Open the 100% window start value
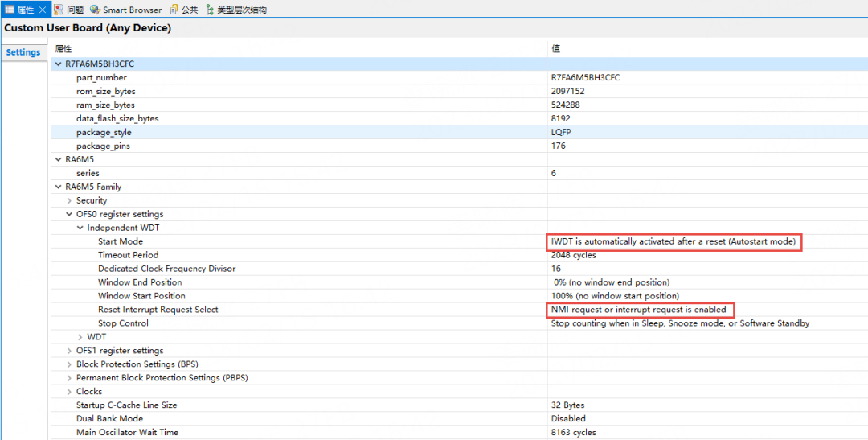The height and width of the screenshot is (440, 868). [615, 296]
